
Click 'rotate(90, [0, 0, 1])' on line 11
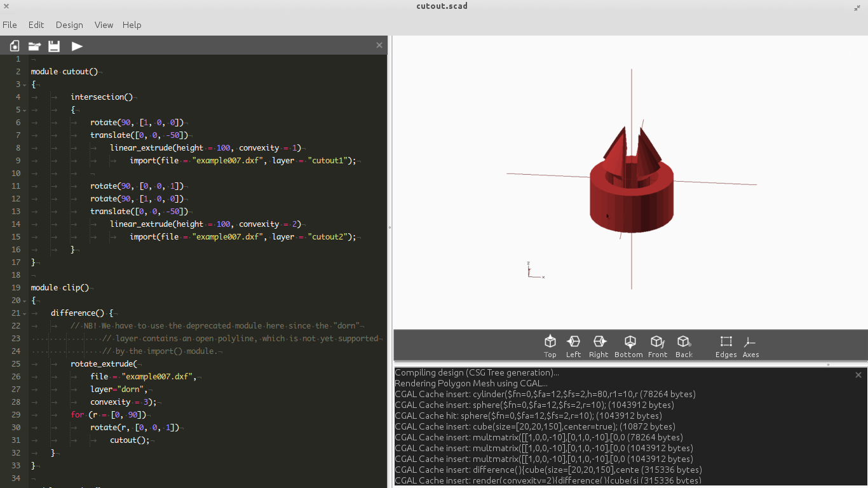[137, 186]
